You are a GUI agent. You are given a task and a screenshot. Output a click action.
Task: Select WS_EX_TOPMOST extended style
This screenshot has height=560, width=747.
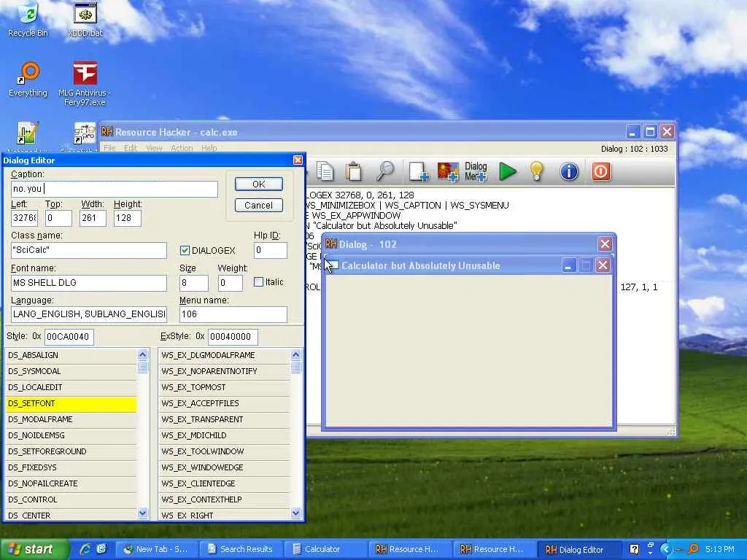tap(225, 388)
